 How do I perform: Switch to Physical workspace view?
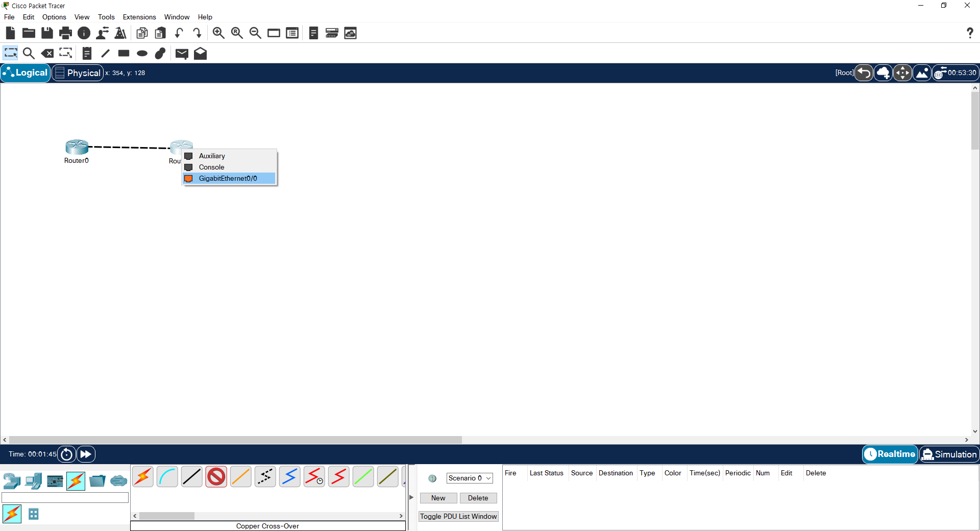tap(78, 73)
